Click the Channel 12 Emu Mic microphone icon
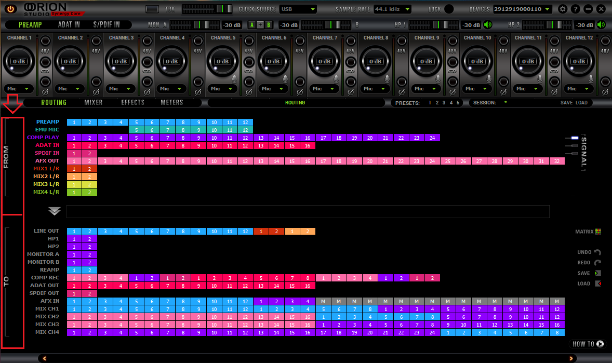This screenshot has width=612, height=364. click(x=591, y=79)
